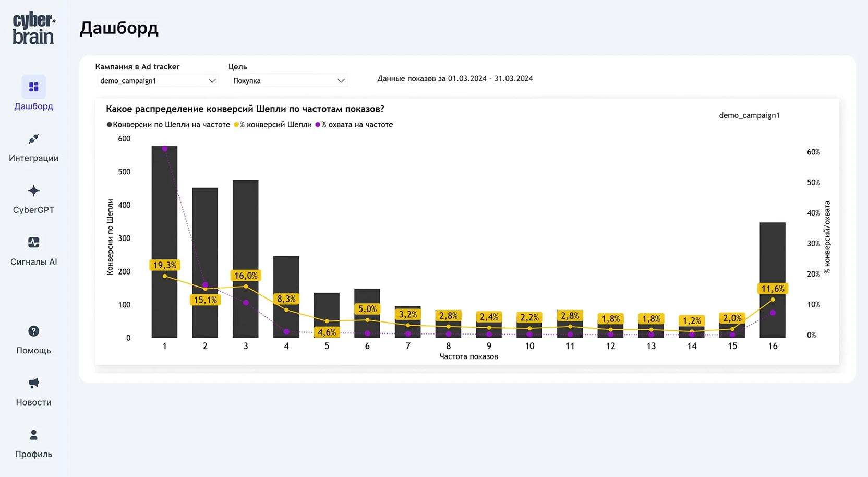Select the Сигналы AI menu label
Viewport: 868px width, 477px height.
pos(33,262)
